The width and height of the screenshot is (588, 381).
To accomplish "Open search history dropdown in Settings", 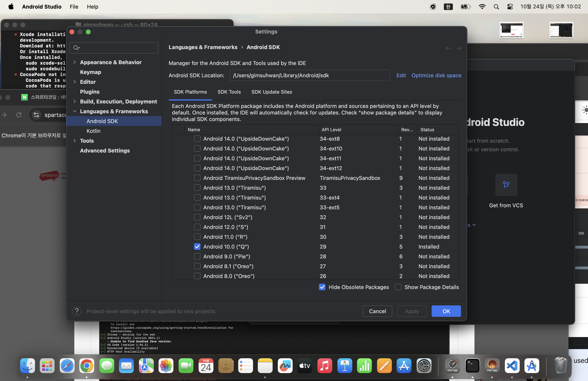I will tap(77, 48).
